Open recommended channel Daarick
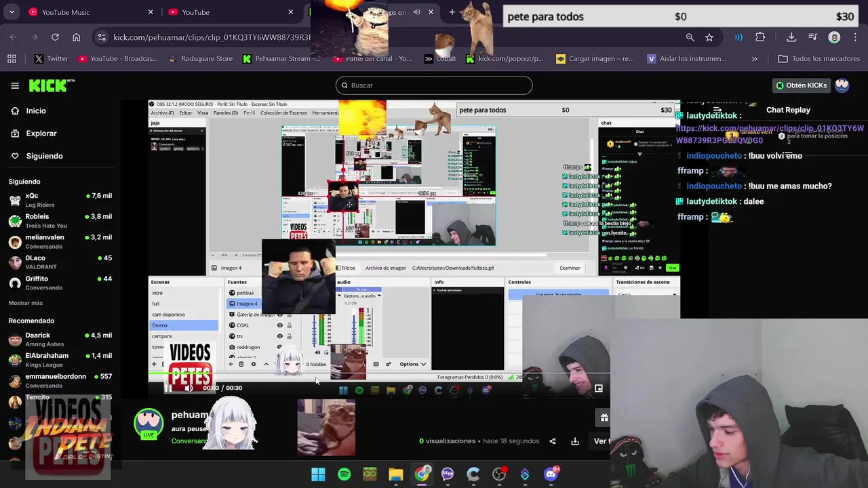 pyautogui.click(x=60, y=340)
